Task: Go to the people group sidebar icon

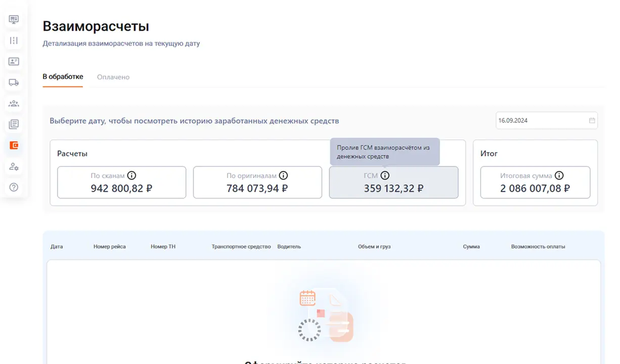Action: tap(14, 104)
